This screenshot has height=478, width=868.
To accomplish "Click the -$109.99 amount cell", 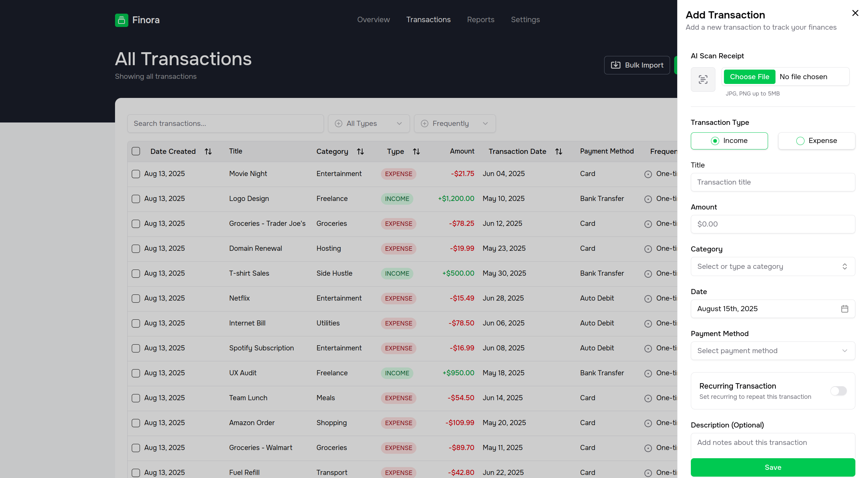I will click(460, 423).
